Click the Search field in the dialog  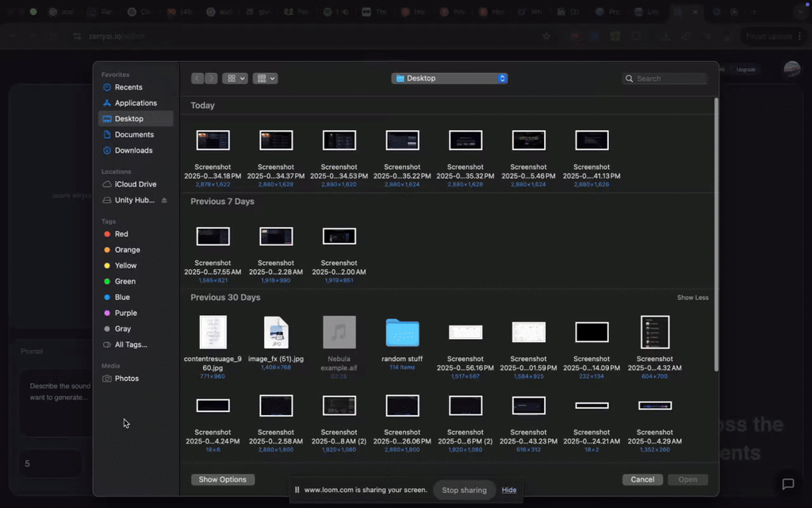coord(665,79)
